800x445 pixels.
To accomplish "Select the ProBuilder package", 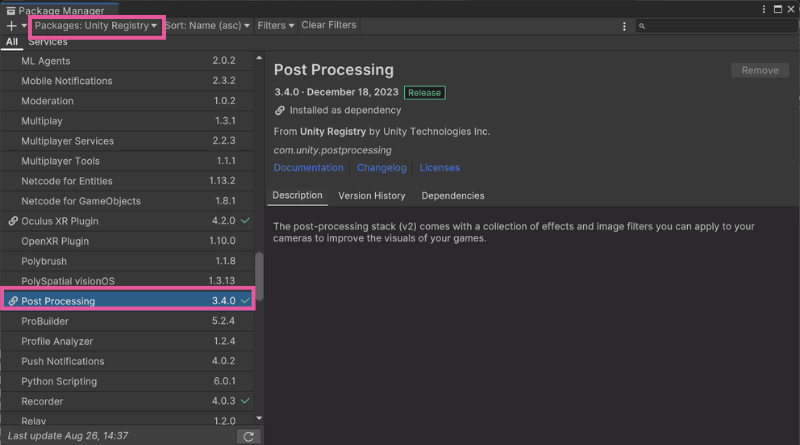I will 128,321.
